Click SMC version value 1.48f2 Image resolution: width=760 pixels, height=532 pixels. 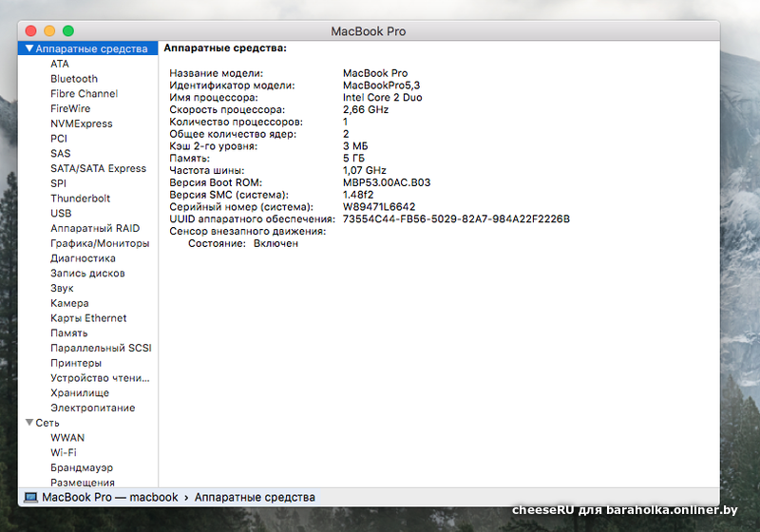pos(358,195)
